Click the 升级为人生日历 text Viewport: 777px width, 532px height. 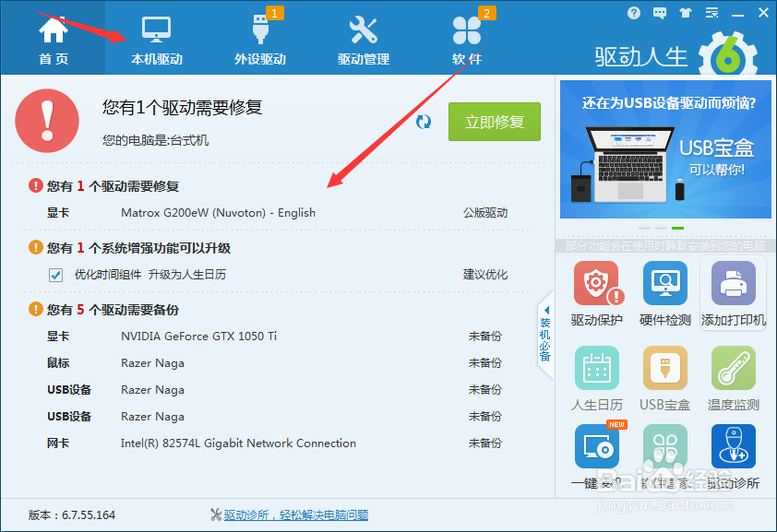pyautogui.click(x=187, y=275)
